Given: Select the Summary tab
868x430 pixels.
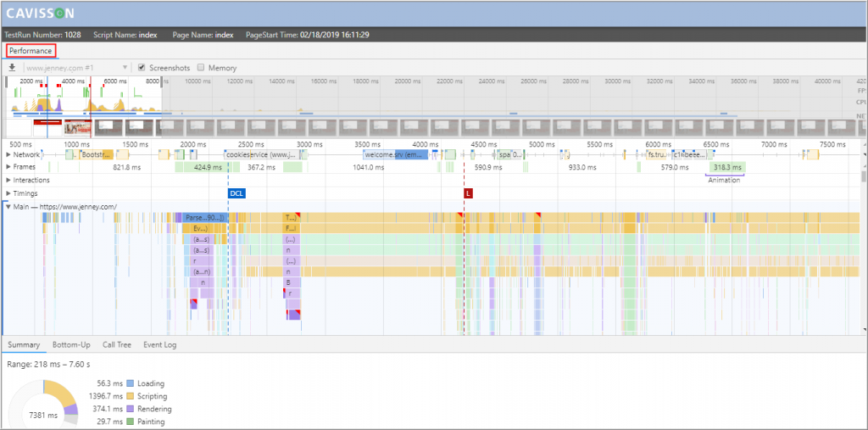Looking at the screenshot, I should (24, 344).
